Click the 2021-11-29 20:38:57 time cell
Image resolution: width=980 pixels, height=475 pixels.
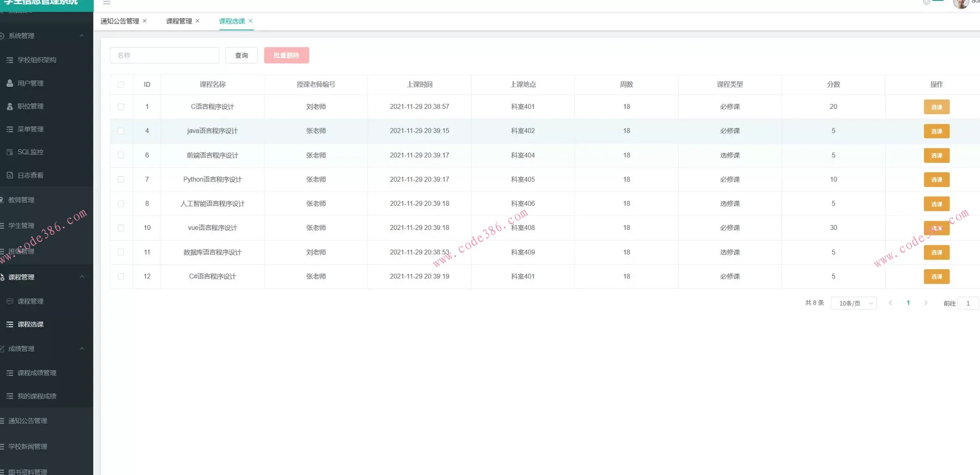coord(420,107)
